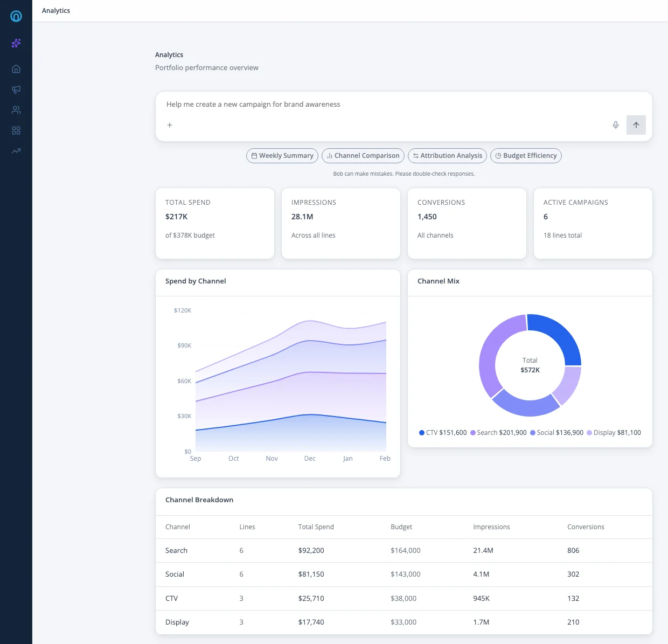Viewport: 668px width, 644px height.
Task: Click the 21.4M impressions cell
Action: (x=483, y=551)
